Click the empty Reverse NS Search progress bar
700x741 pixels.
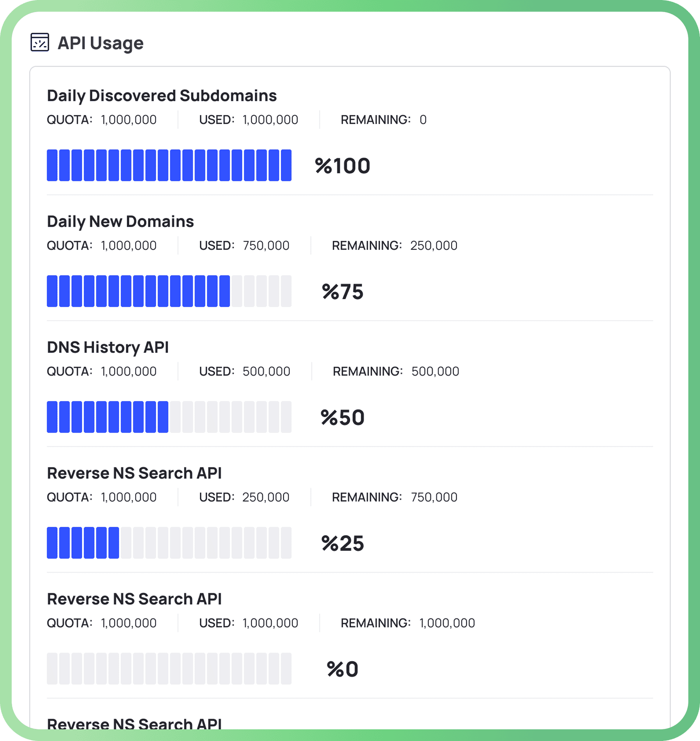click(x=169, y=669)
